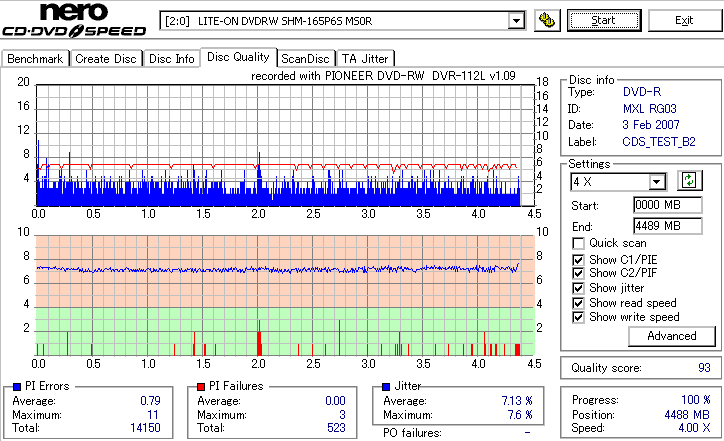Viewport: 724px width, 441px height.
Task: Click the disc type DVD-R value
Action: point(642,92)
